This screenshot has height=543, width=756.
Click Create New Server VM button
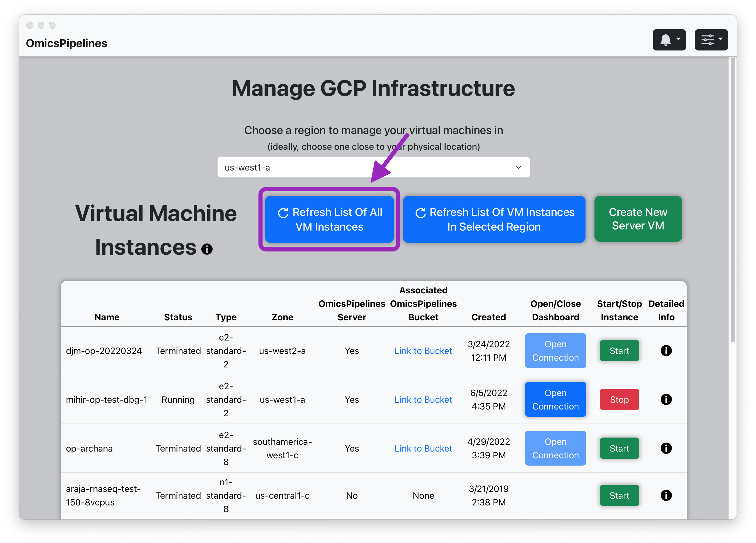coord(640,219)
